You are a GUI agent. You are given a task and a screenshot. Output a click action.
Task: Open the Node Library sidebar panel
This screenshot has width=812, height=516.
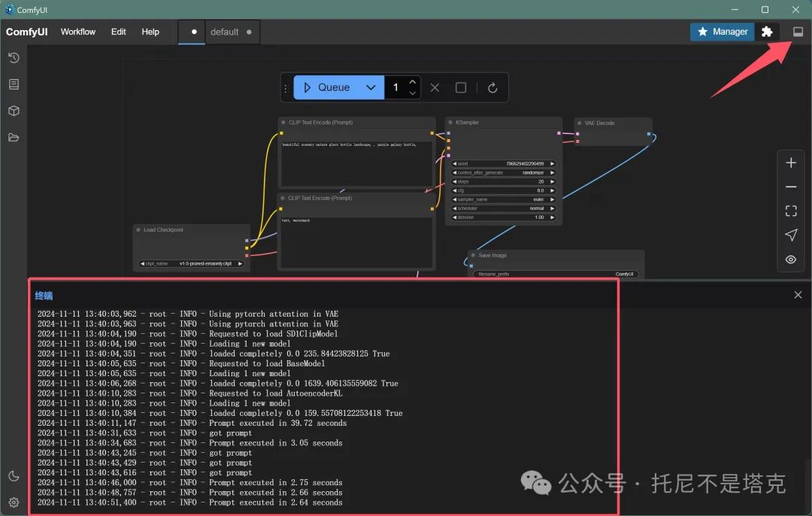point(14,84)
